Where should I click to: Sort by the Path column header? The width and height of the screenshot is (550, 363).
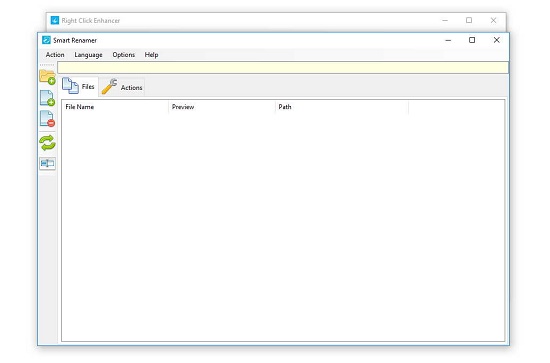(342, 107)
